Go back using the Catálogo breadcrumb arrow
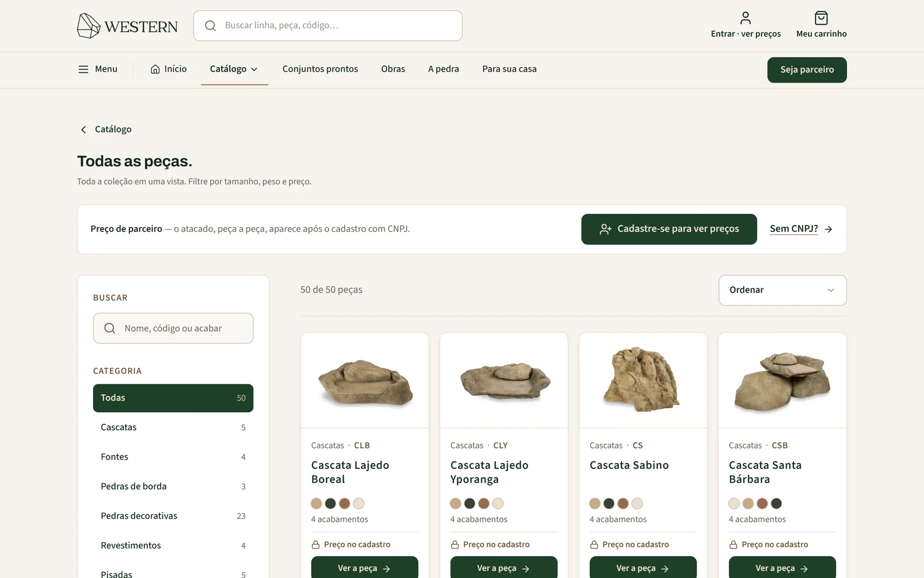The image size is (924, 578). point(83,129)
